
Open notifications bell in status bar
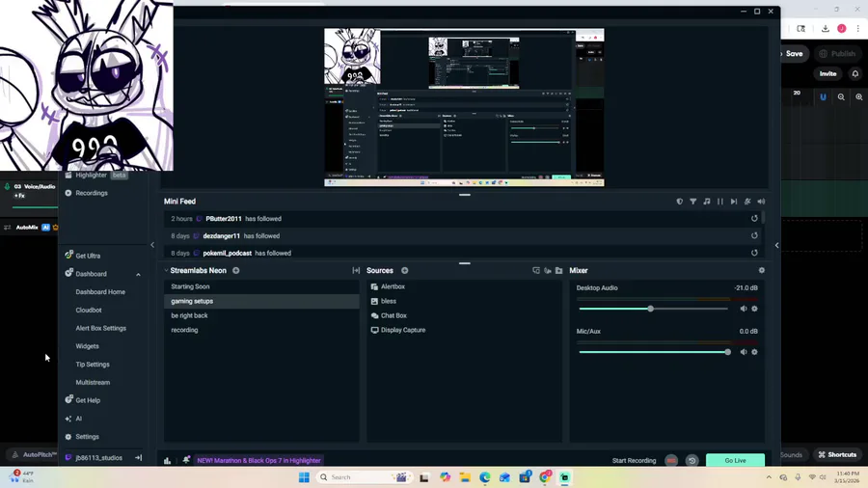click(x=186, y=460)
